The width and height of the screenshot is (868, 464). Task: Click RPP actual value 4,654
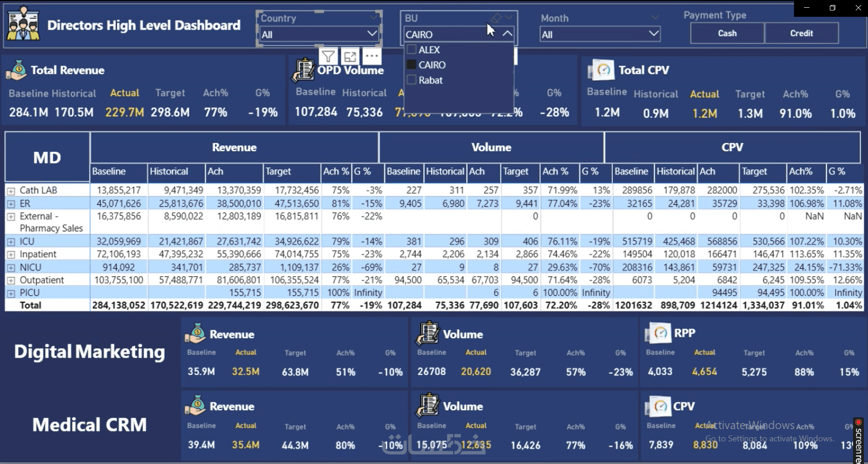[x=705, y=372]
